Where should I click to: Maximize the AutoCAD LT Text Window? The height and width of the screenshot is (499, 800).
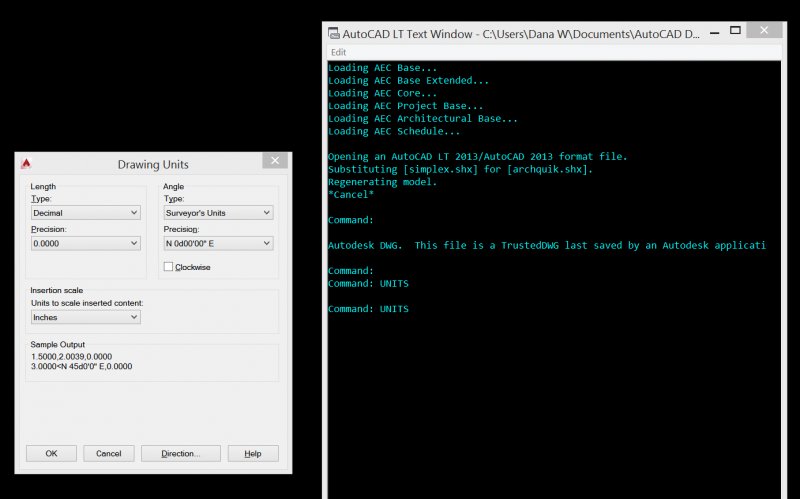[x=735, y=31]
